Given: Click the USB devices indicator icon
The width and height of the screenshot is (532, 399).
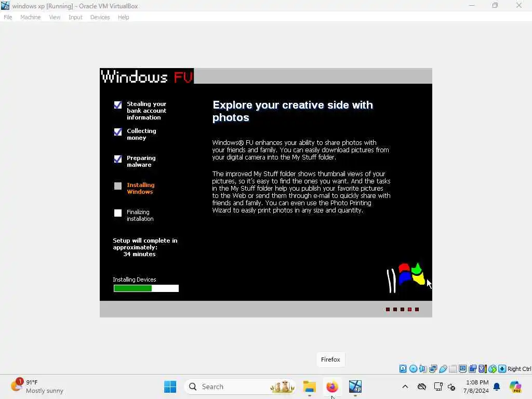Looking at the screenshot, I should tap(443, 369).
